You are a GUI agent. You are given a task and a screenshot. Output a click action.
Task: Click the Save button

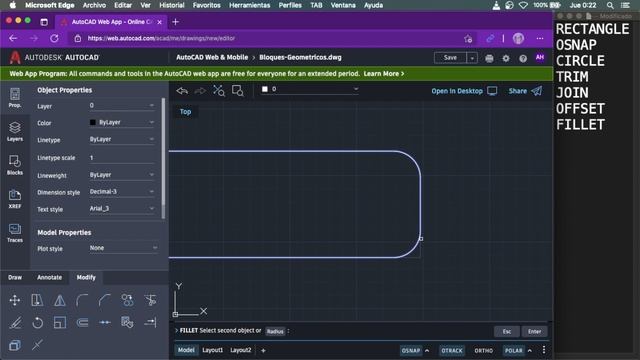450,58
